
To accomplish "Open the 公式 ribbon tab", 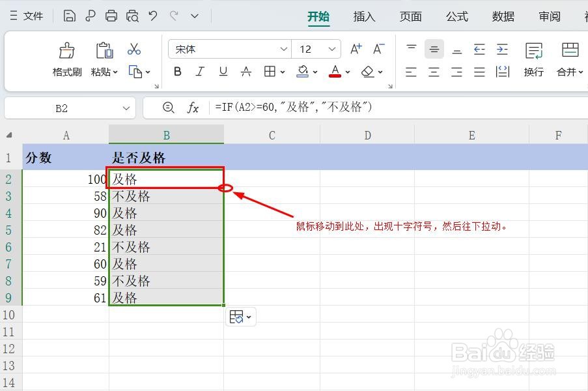I will click(456, 16).
